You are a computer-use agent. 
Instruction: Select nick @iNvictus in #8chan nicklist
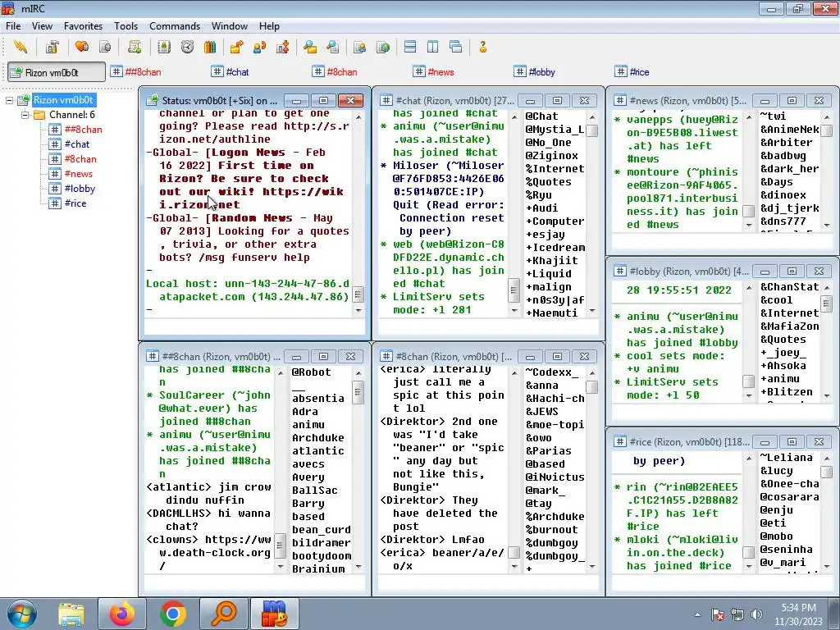tap(555, 477)
